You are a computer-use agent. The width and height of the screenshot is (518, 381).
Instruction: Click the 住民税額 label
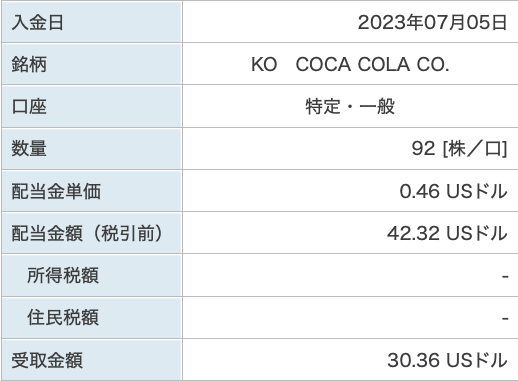[63, 317]
